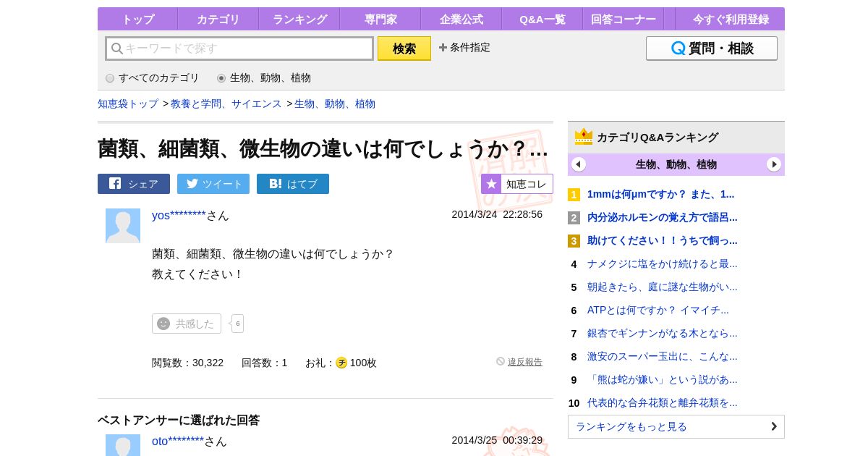
Task: Click the 共感した smiley button
Action: tap(187, 324)
